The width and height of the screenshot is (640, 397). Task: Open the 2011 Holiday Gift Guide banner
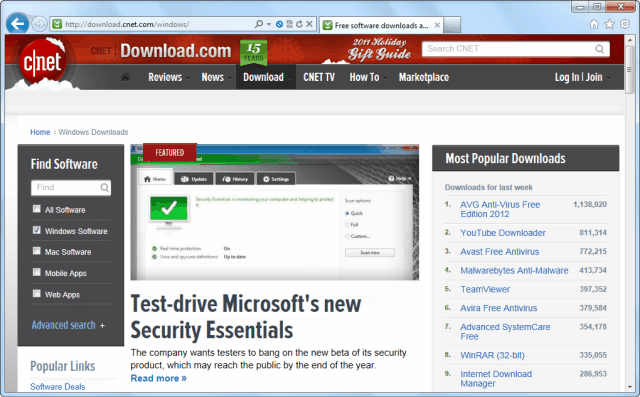(379, 49)
